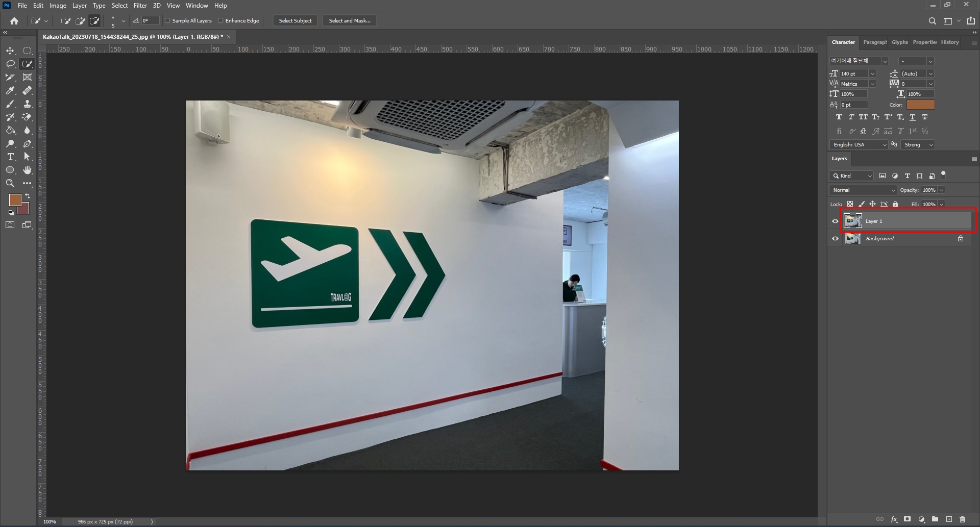
Task: Open the layer filter Kind dropdown
Action: point(852,176)
